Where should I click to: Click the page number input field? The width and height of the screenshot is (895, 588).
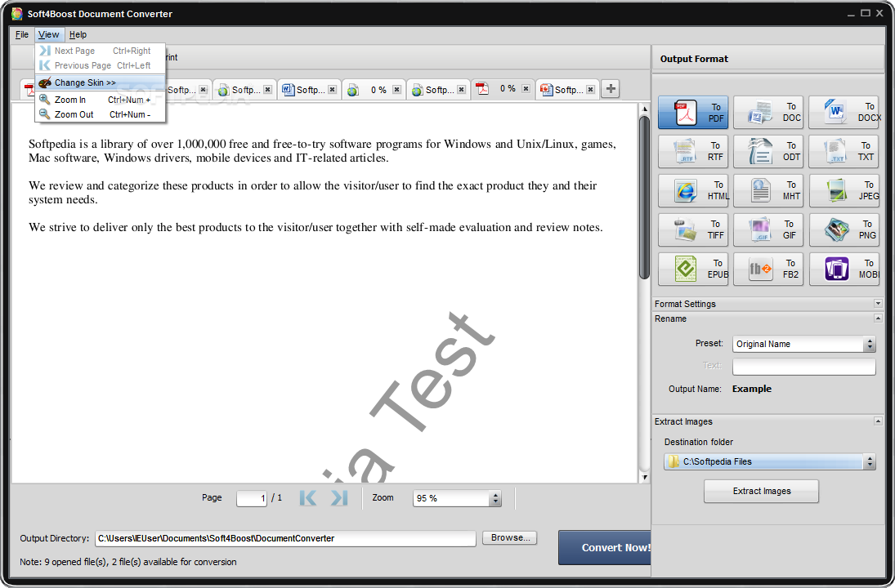click(x=252, y=498)
